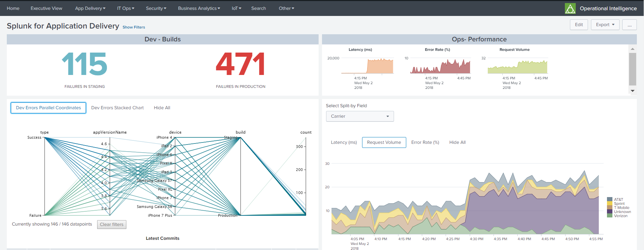Expand the Security menu
The height and width of the screenshot is (250, 644).
[156, 8]
